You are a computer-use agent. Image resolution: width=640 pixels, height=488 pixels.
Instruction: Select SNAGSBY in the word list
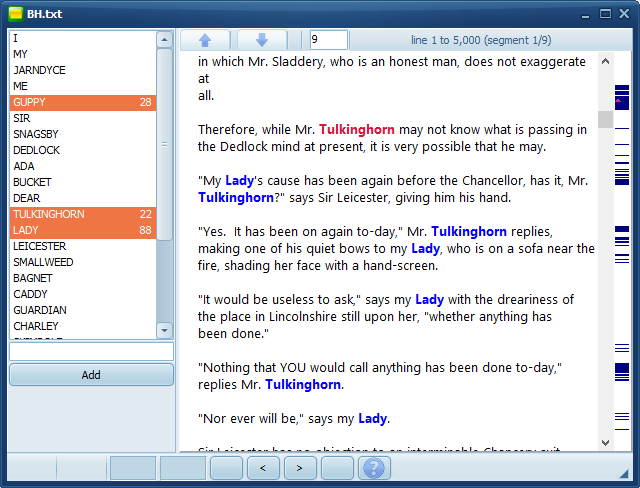tap(83, 134)
